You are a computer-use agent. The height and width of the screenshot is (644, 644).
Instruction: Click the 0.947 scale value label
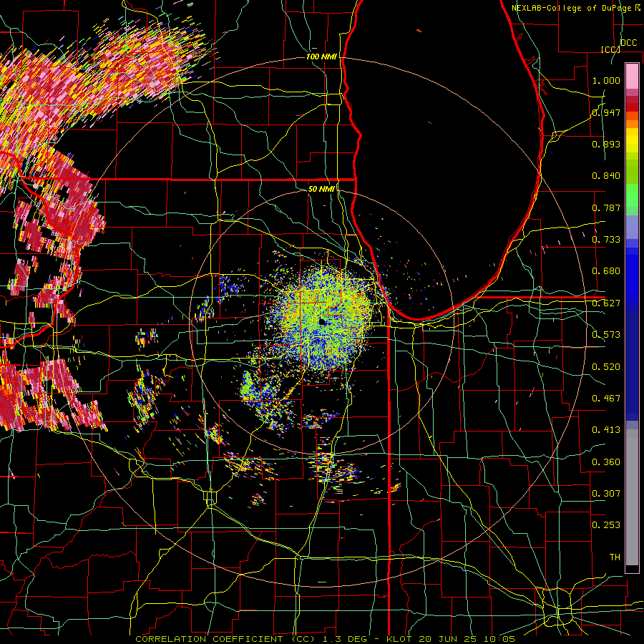click(x=606, y=112)
